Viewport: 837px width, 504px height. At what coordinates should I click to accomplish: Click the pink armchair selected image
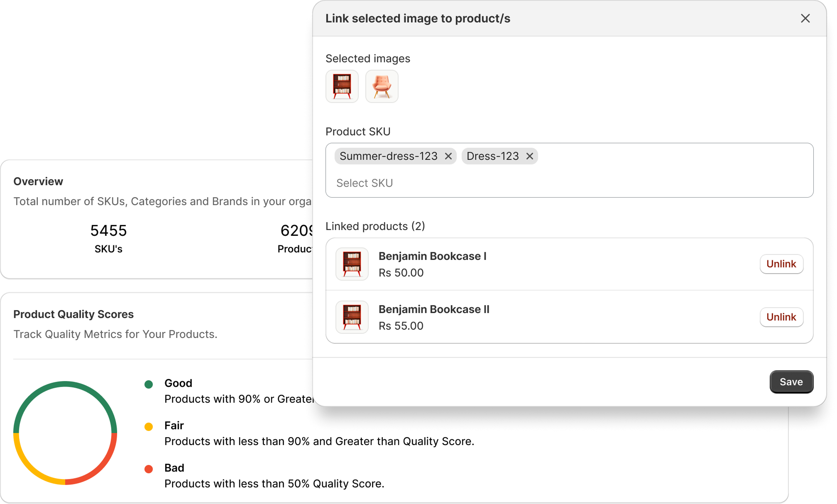click(x=382, y=86)
